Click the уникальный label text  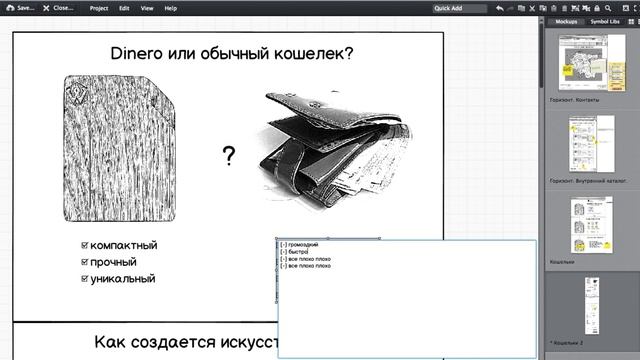point(123,279)
